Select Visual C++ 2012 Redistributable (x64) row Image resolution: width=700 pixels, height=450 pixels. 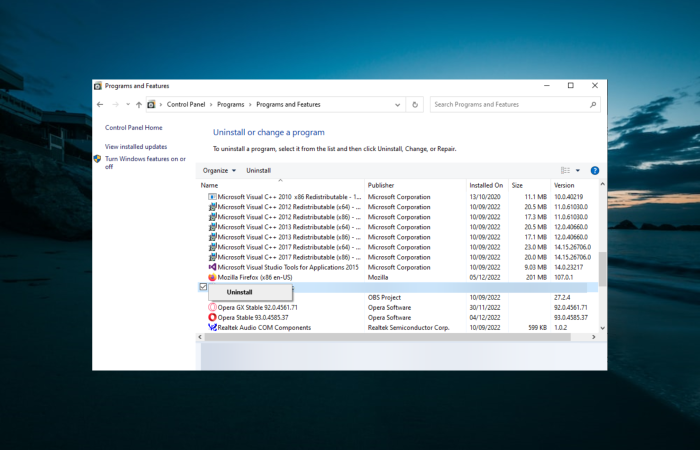point(397,207)
